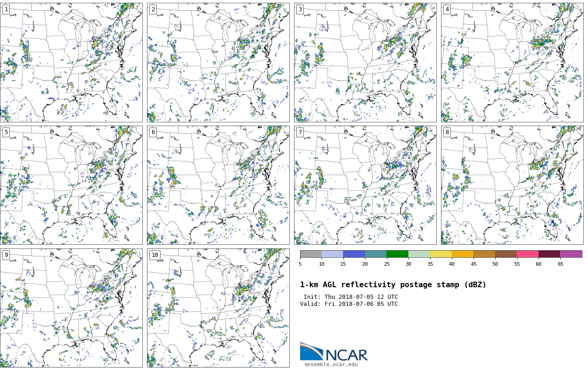The image size is (588, 368).
Task: Open ensemble member 9 reflectivity map
Action: tap(71, 308)
